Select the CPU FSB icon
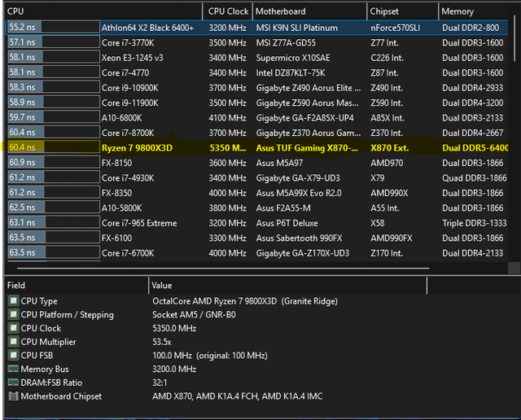The height and width of the screenshot is (420, 521). point(13,356)
